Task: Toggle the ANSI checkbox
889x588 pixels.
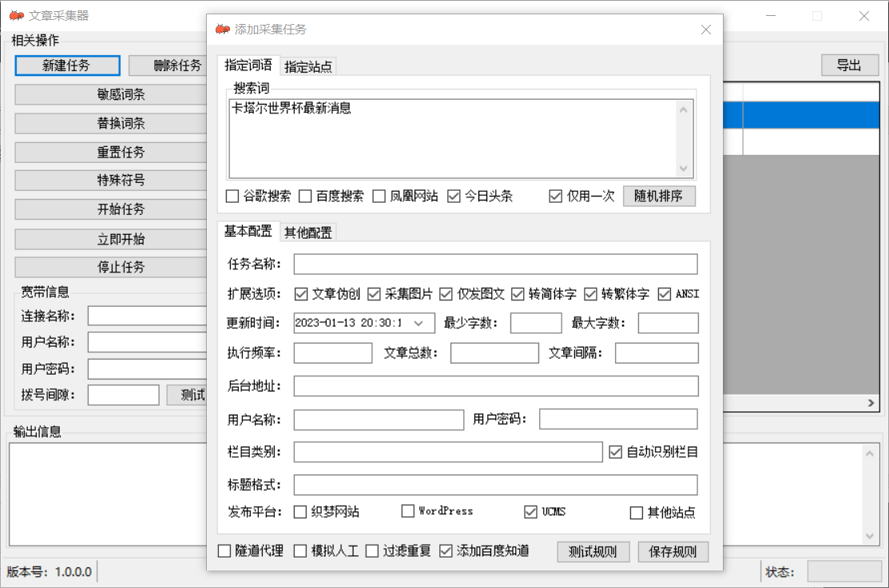Action: coord(665,294)
